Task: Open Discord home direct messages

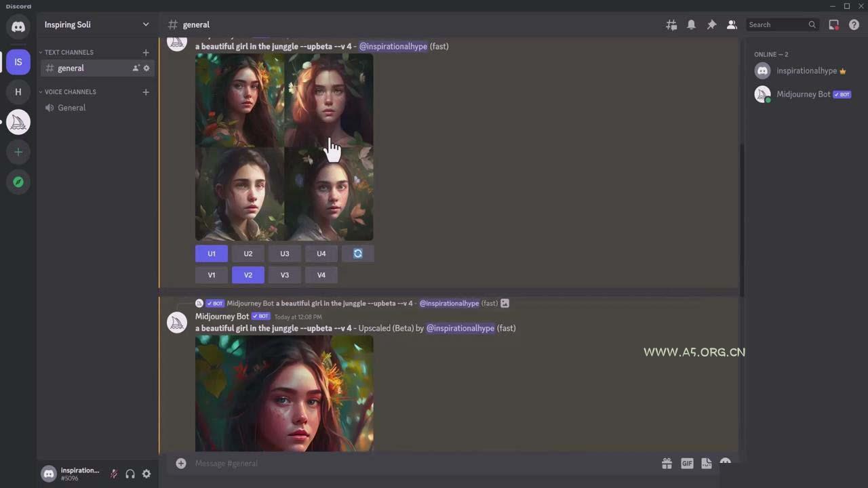Action: [18, 27]
